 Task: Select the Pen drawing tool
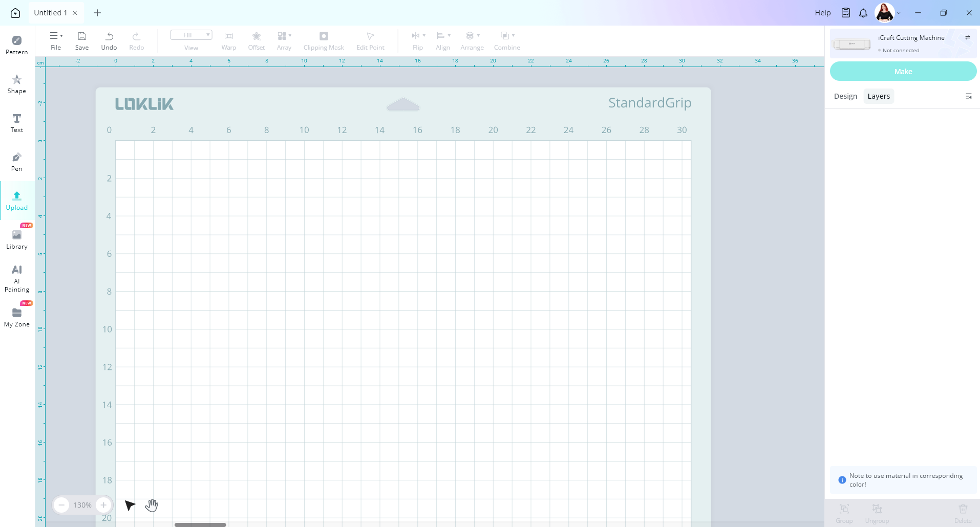[x=17, y=162]
